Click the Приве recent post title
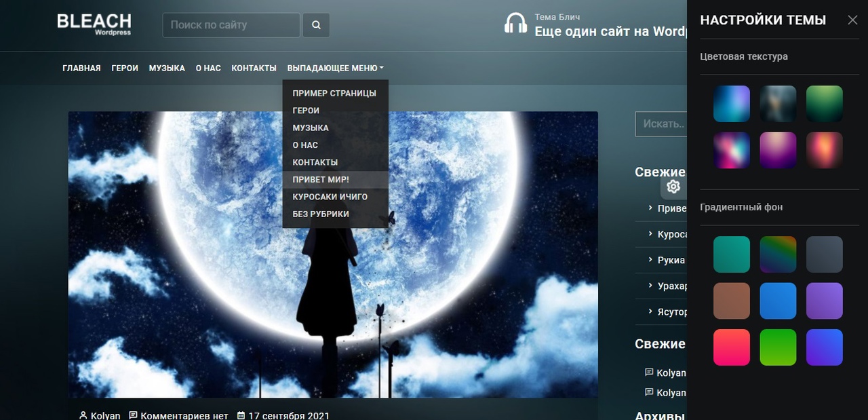 pyautogui.click(x=672, y=208)
